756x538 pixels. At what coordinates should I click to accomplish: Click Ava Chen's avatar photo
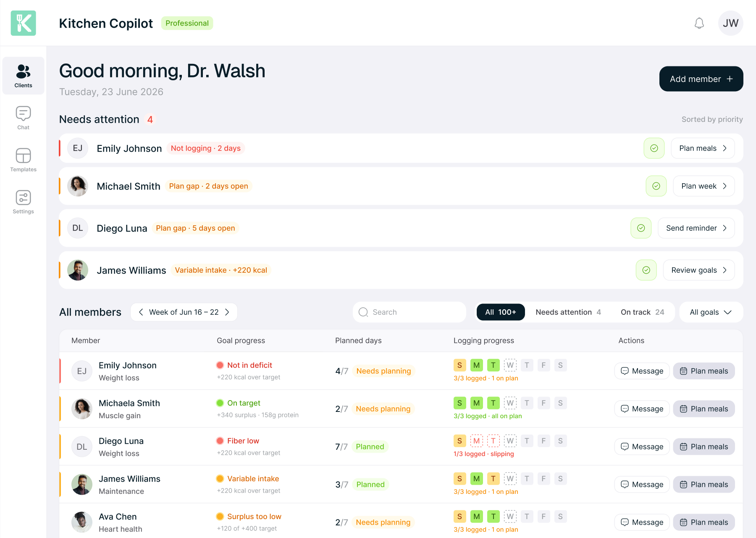coord(82,522)
